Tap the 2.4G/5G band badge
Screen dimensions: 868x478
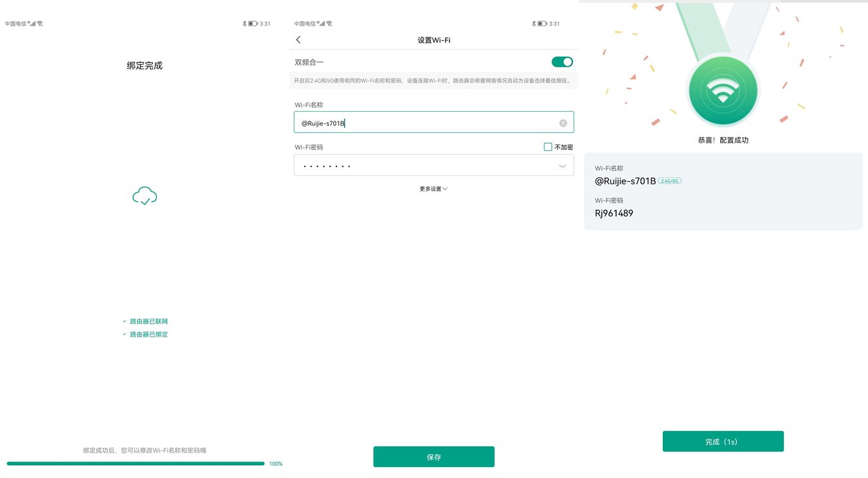tap(669, 181)
